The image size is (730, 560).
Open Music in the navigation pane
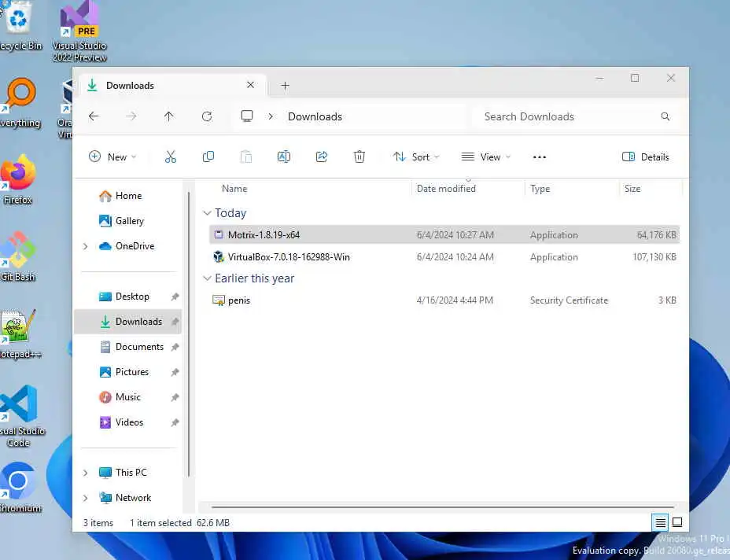[x=128, y=397]
